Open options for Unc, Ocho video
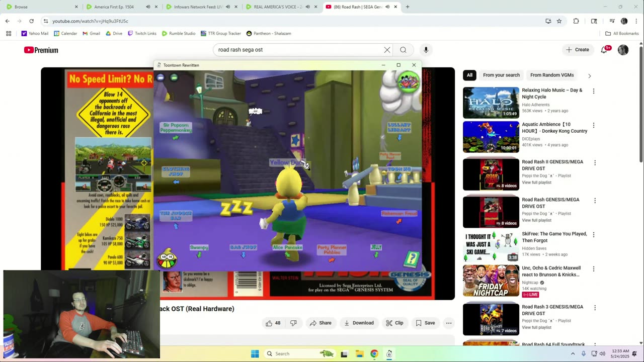 [594, 269]
